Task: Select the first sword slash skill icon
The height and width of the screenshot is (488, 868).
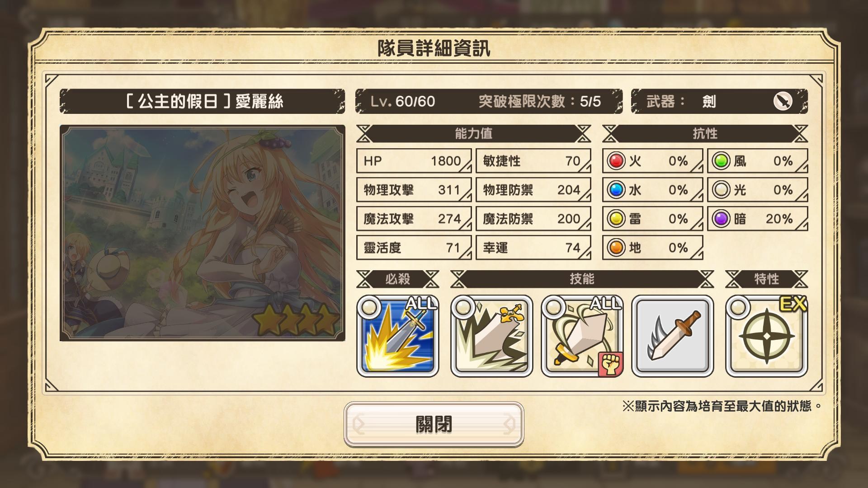Action: 491,336
